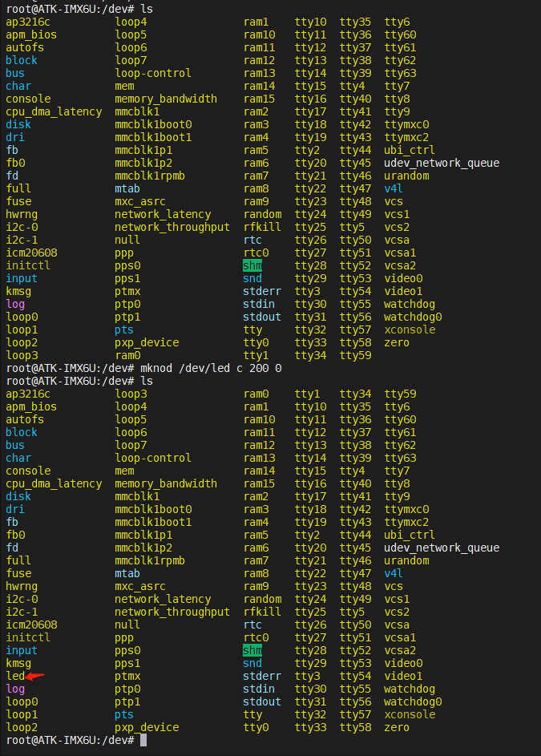
Task: Click 'watchdog0' in the listing after mknod
Action: pos(413,701)
